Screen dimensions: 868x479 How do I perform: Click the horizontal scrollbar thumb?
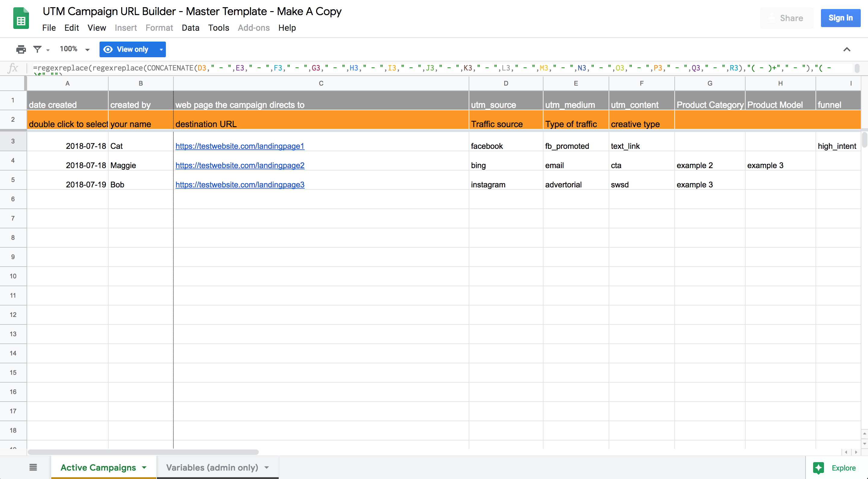[143, 452]
